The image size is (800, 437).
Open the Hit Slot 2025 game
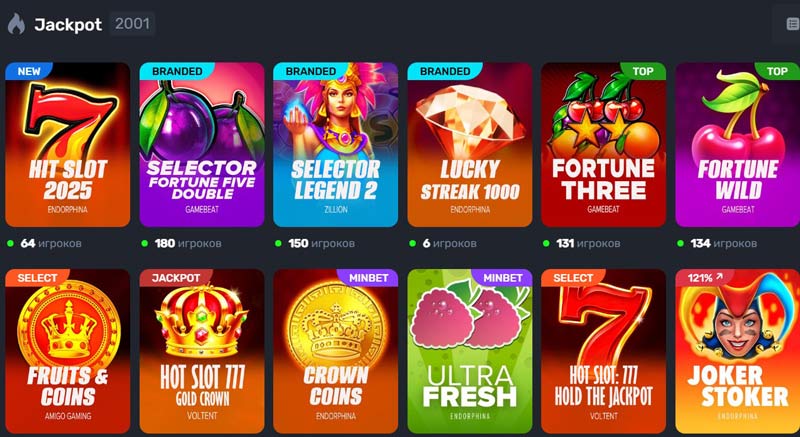tap(67, 145)
